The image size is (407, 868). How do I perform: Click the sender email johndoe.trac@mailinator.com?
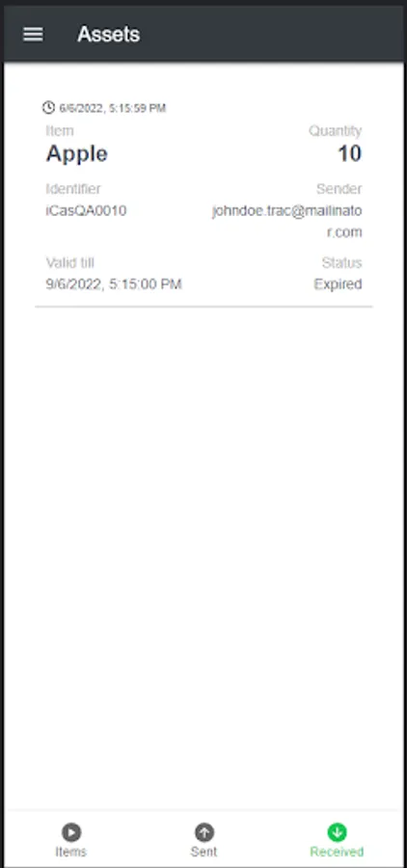pyautogui.click(x=286, y=222)
